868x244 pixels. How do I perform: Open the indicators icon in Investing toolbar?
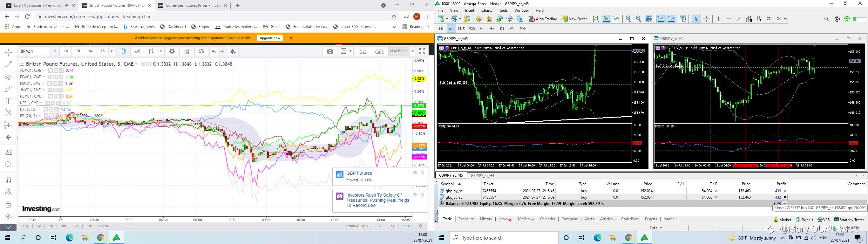(x=186, y=51)
